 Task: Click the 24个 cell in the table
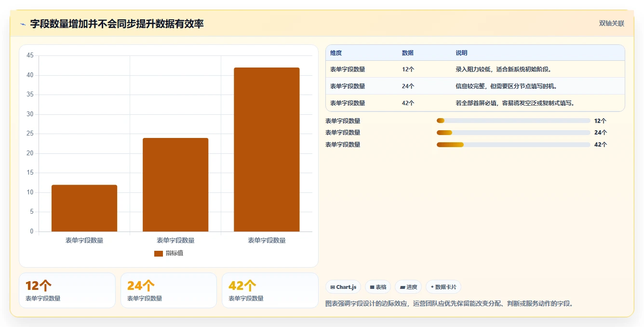pos(408,86)
